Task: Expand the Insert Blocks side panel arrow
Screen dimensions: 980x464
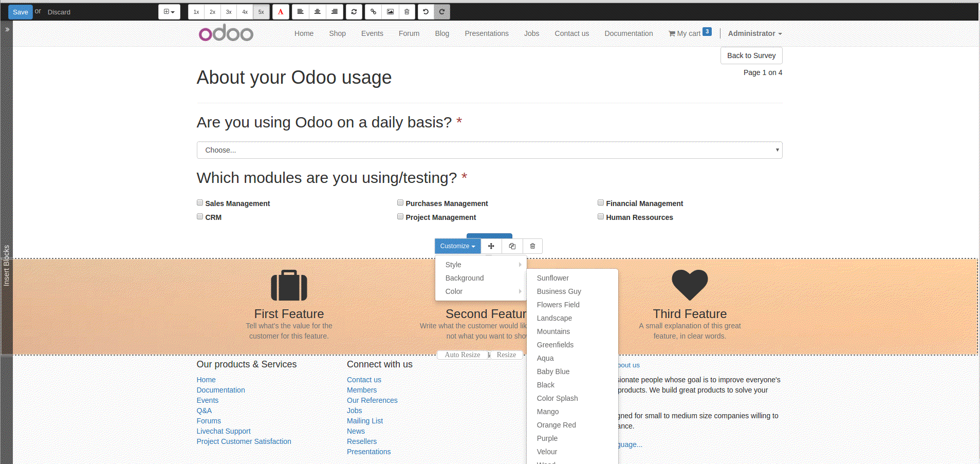Action: coord(7,30)
